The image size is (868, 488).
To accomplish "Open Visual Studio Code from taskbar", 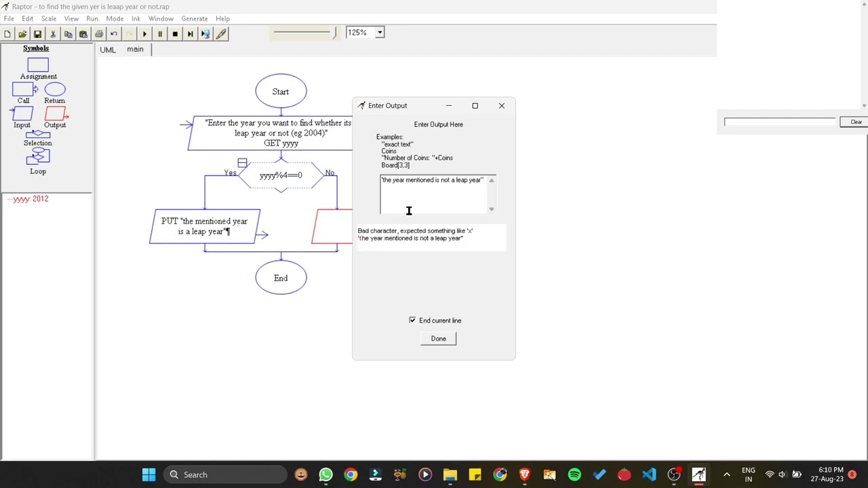I will pos(649,474).
